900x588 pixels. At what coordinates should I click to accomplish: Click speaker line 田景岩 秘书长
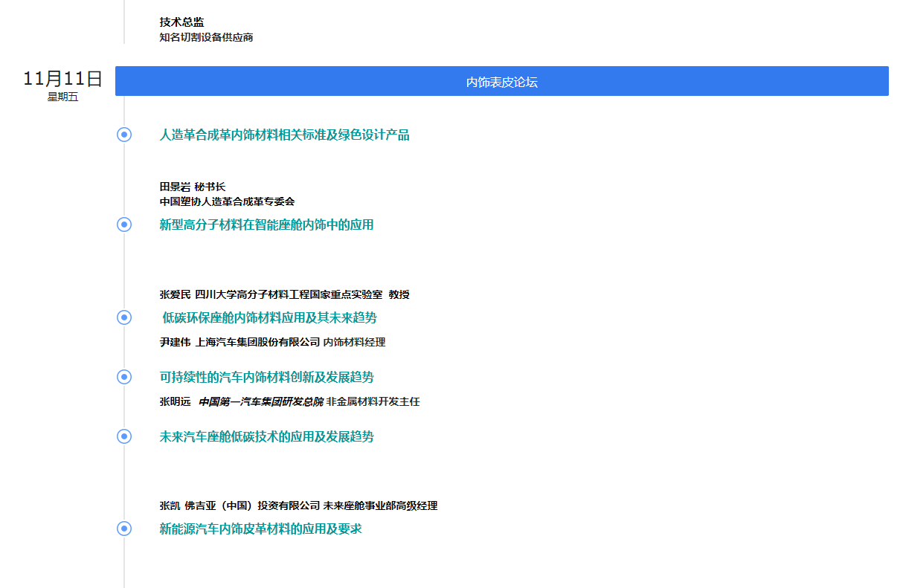pos(192,187)
